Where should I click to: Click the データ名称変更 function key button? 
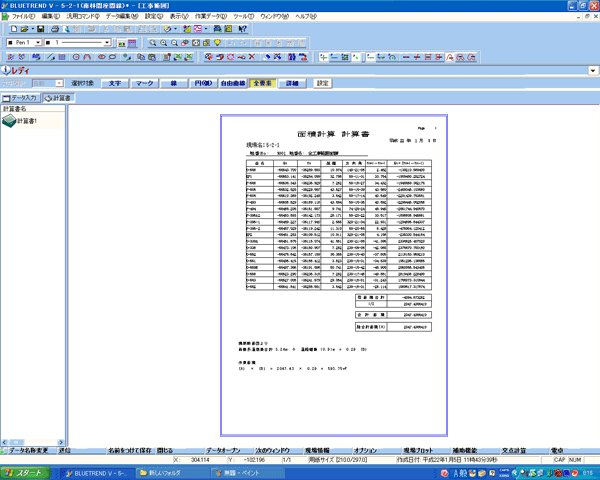(29, 451)
